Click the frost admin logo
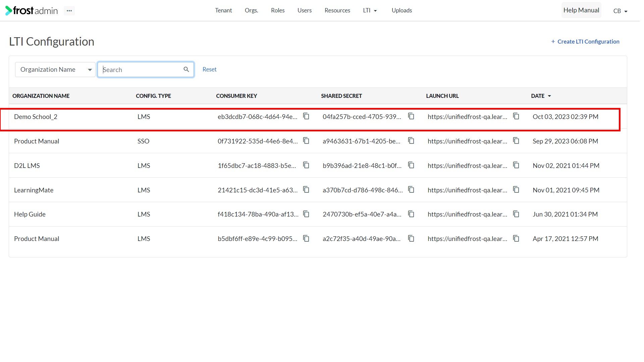This screenshot has width=644, height=362. (x=32, y=11)
